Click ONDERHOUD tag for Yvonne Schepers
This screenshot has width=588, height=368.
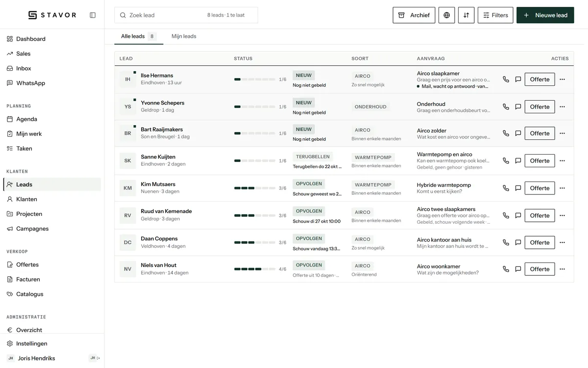pos(370,107)
